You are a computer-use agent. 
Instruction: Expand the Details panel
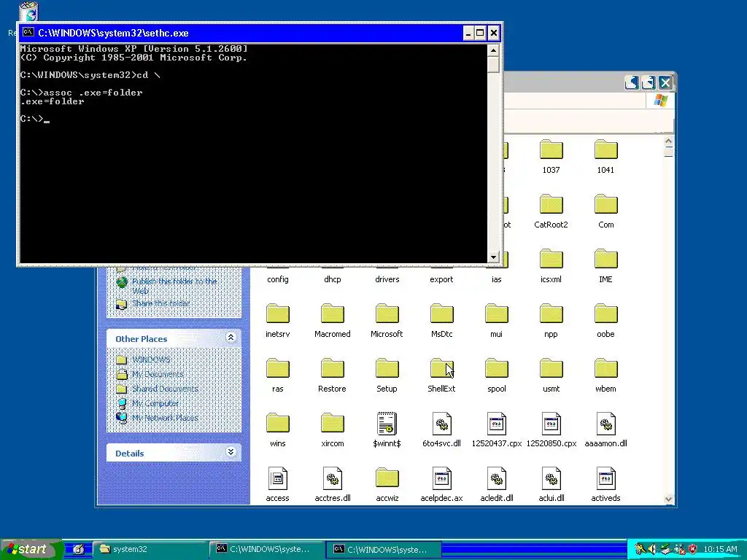pyautogui.click(x=231, y=452)
